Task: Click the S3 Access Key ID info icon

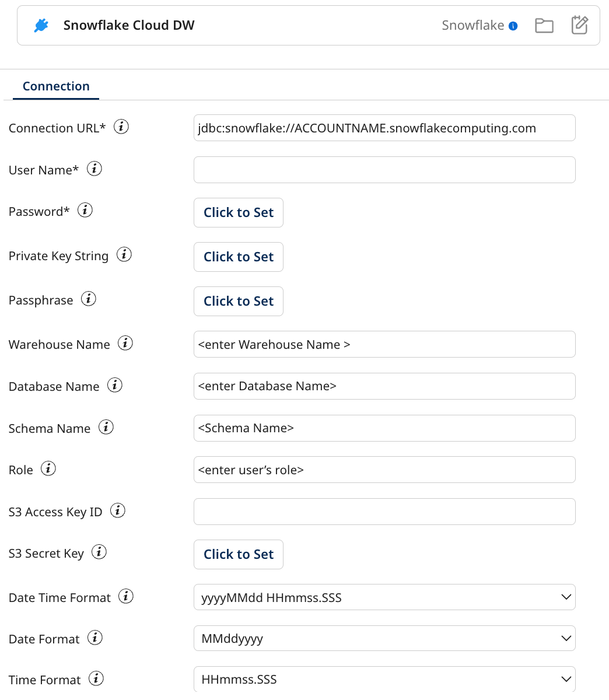Action: tap(117, 510)
